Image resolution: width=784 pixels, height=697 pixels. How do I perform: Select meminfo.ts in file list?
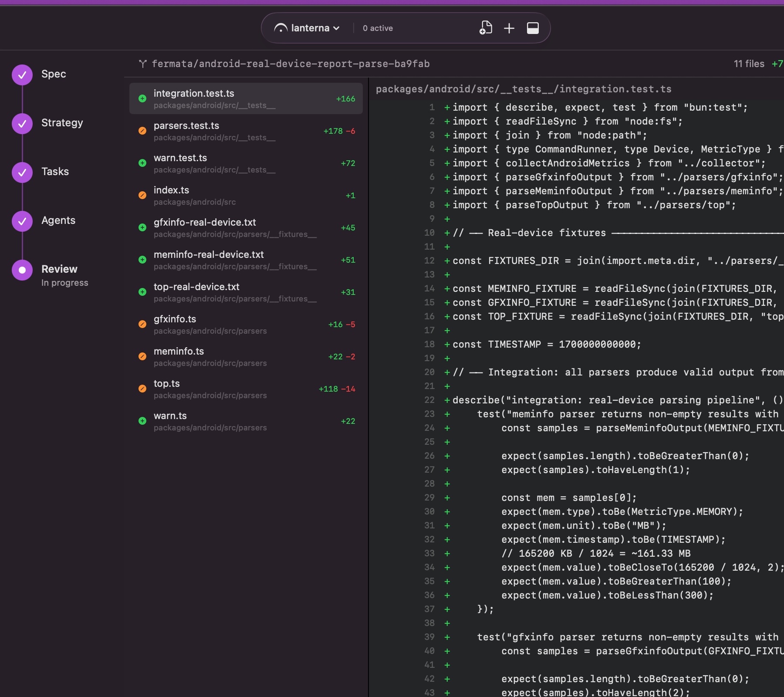(x=246, y=357)
